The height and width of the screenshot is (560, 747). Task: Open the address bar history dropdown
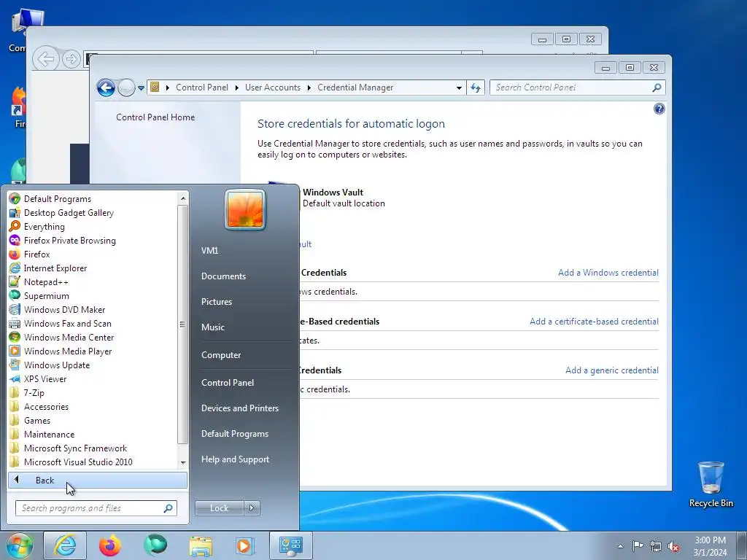(x=459, y=87)
